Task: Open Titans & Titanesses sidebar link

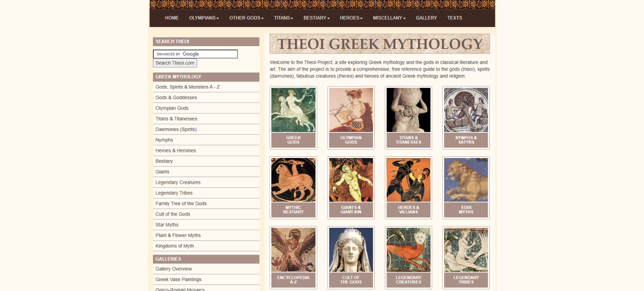Action: coord(206,119)
